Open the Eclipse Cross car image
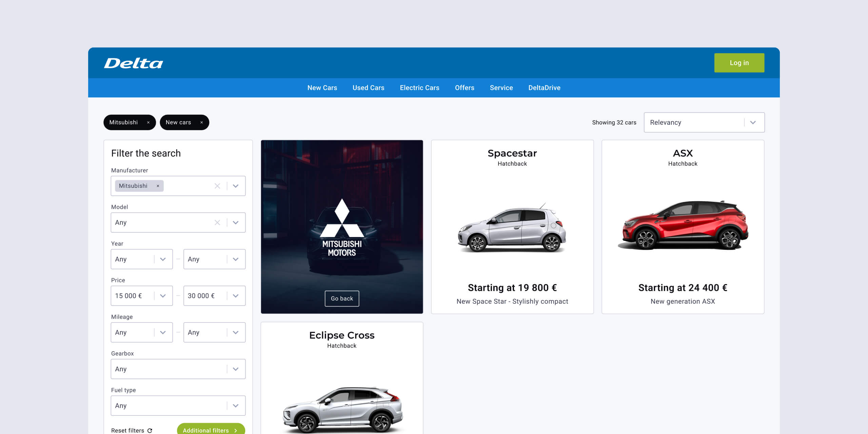Viewport: 868px width, 434px height. tap(342, 410)
